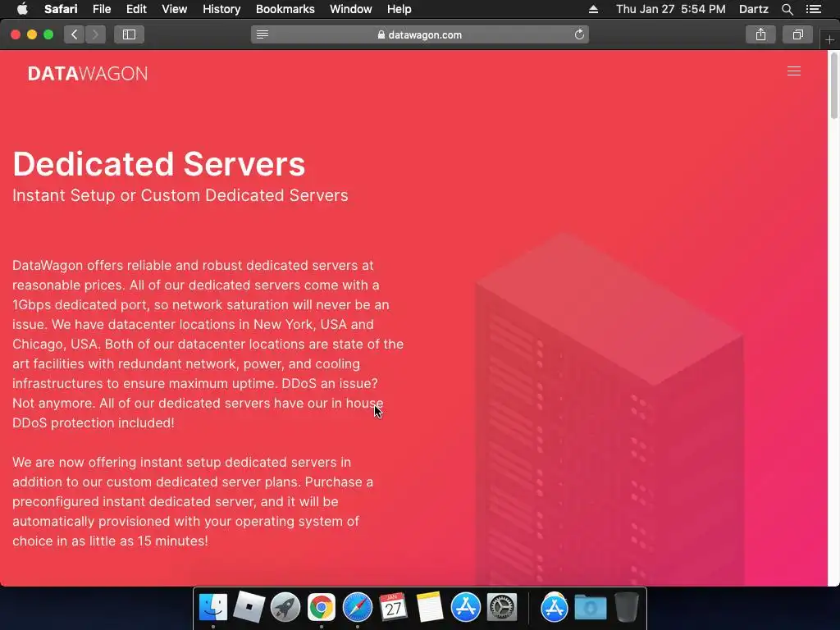The width and height of the screenshot is (840, 630).
Task: Click the DATAWAGON logo
Action: pyautogui.click(x=87, y=73)
